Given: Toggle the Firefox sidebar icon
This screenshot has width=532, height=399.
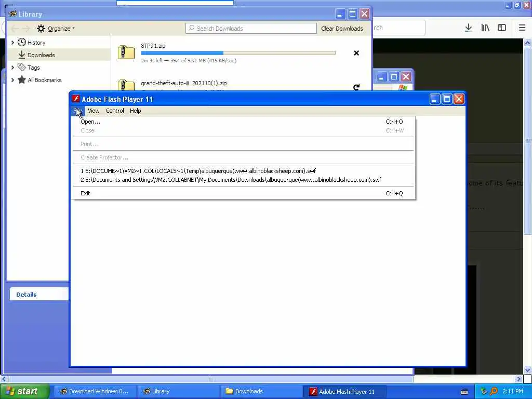Looking at the screenshot, I should pyautogui.click(x=502, y=28).
